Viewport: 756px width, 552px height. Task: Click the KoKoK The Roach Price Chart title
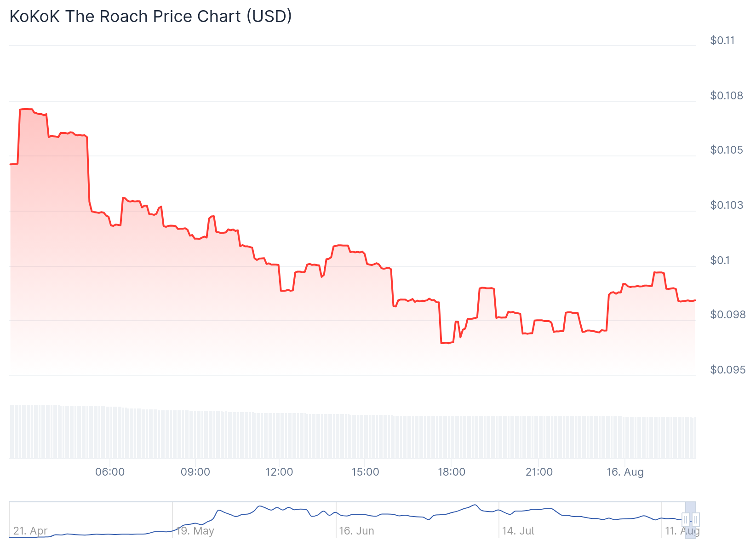[x=151, y=17]
